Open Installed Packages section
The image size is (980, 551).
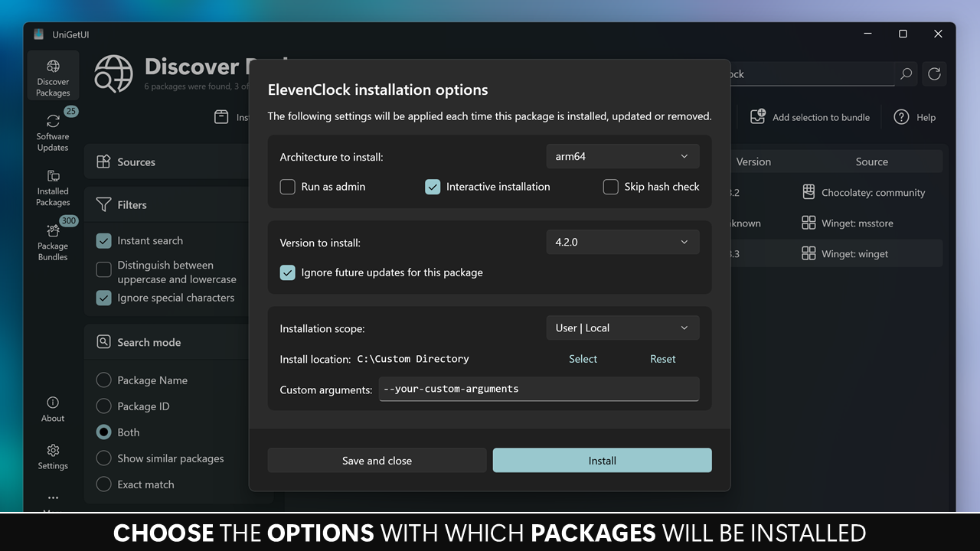[x=53, y=186]
